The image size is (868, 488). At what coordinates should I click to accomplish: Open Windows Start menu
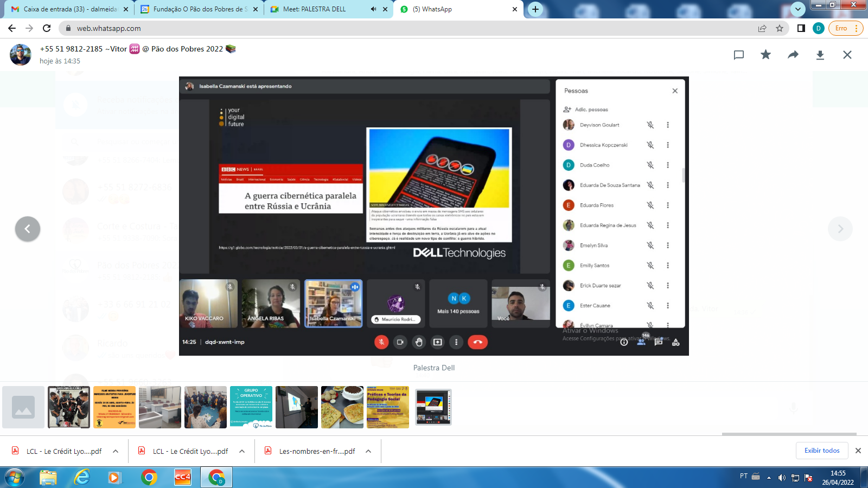pyautogui.click(x=15, y=477)
